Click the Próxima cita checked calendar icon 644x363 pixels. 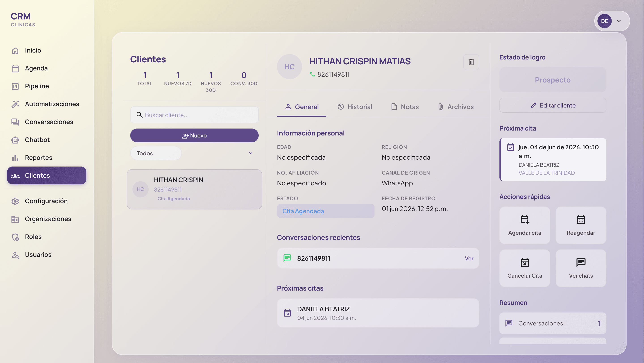click(x=510, y=147)
